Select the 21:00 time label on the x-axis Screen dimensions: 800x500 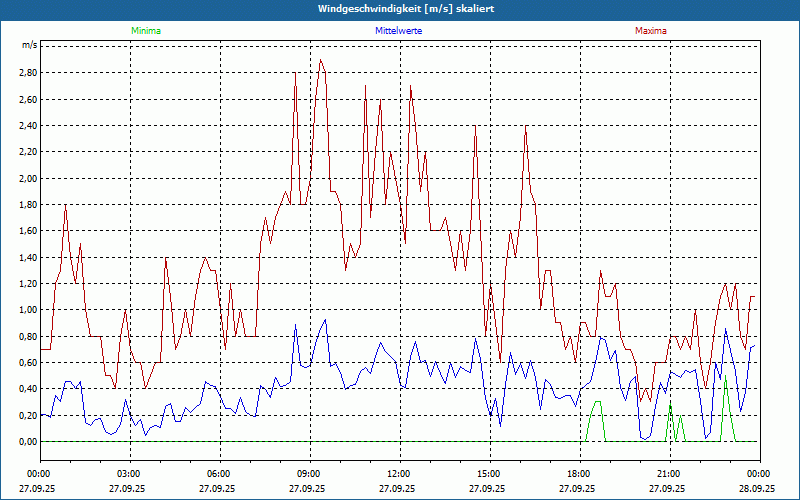[668, 474]
